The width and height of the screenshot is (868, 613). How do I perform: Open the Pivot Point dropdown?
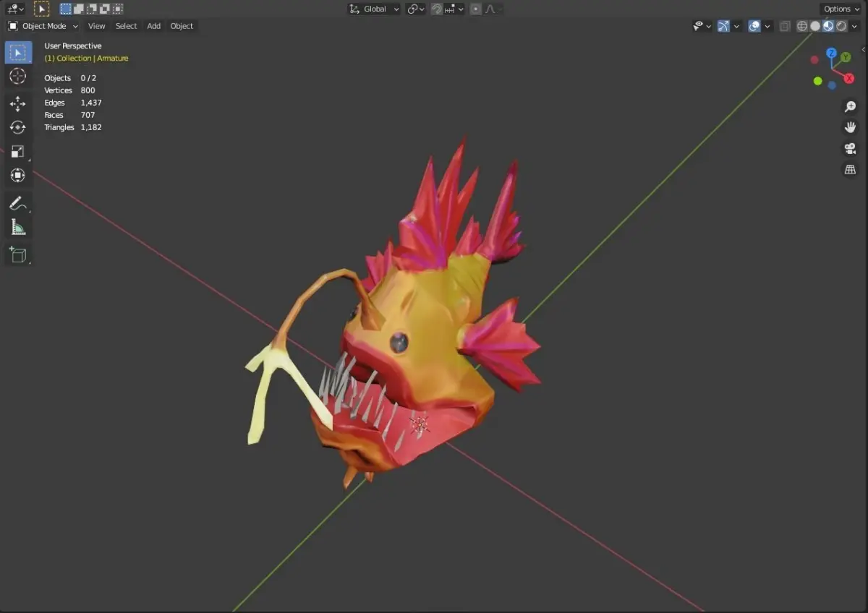tap(416, 9)
